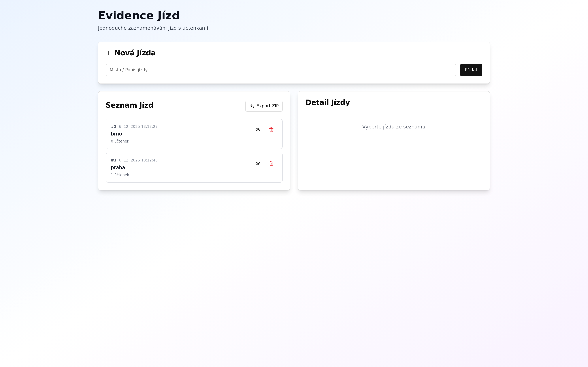588x367 pixels.
Task: Click the Vyberte jízdu ze seznamu placeholder
Action: tap(394, 127)
